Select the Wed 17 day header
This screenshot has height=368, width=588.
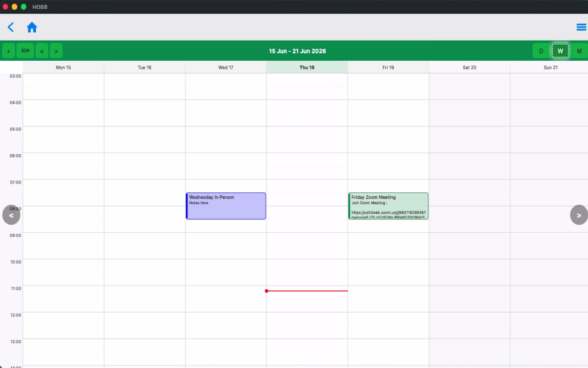coord(226,67)
